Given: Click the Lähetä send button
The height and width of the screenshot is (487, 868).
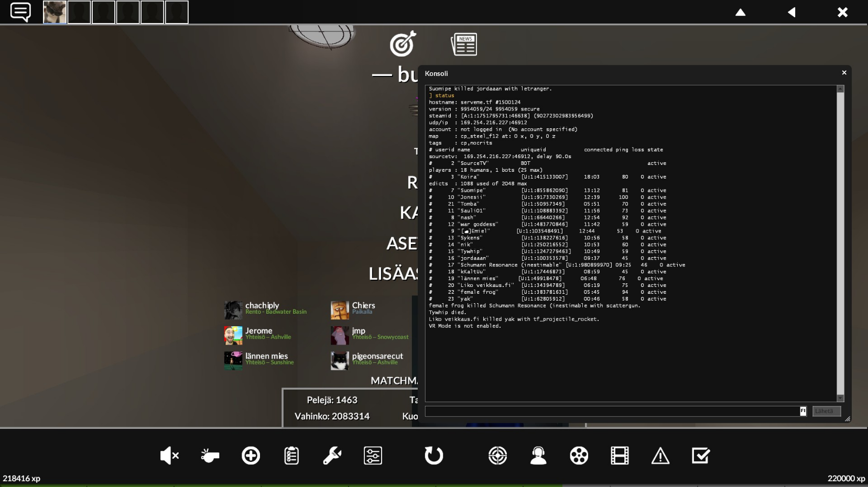Looking at the screenshot, I should (827, 412).
